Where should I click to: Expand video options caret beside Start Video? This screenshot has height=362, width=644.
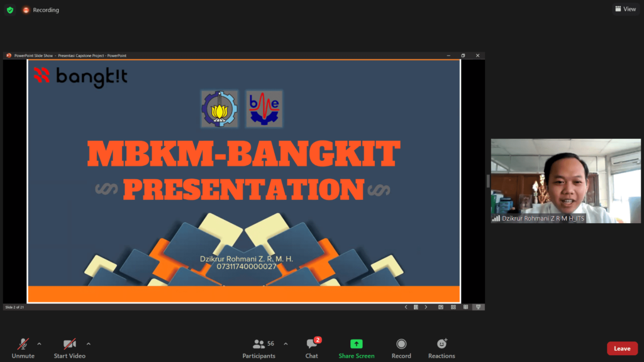click(x=88, y=344)
